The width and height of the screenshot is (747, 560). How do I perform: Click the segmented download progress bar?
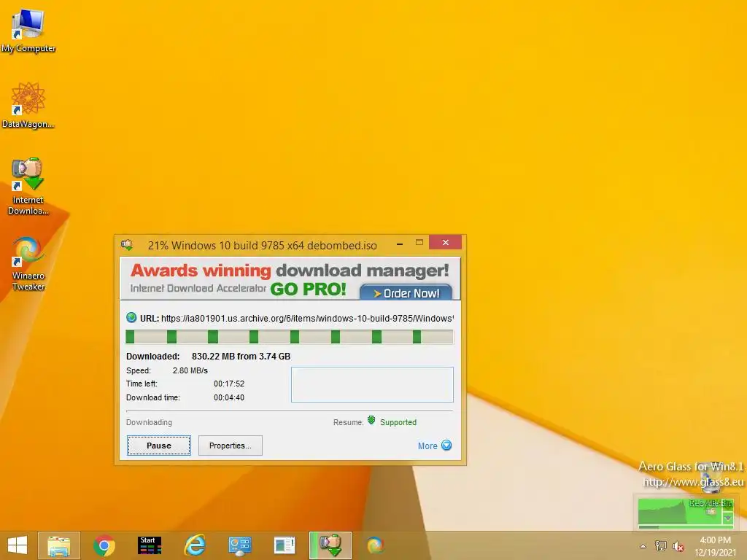pyautogui.click(x=290, y=337)
